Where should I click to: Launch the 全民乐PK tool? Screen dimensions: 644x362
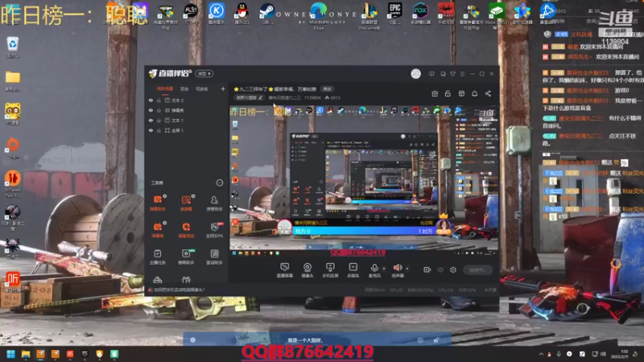click(x=214, y=229)
